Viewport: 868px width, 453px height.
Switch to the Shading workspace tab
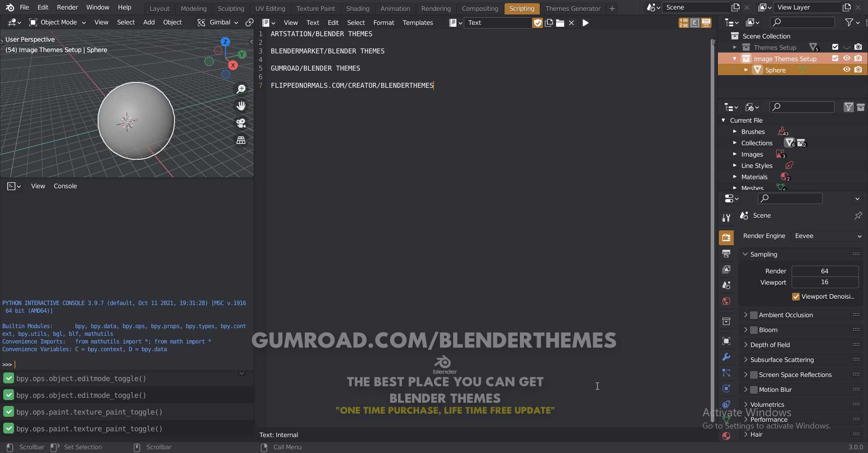358,9
